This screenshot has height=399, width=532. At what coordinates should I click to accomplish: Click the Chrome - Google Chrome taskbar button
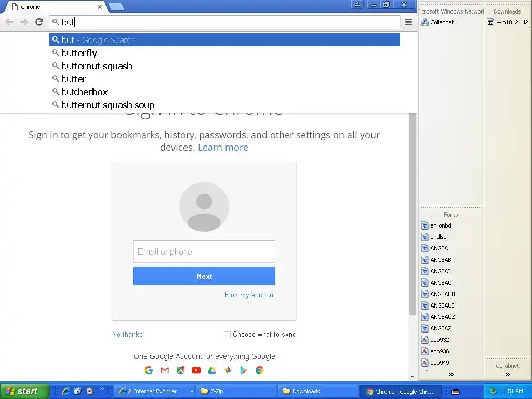point(401,391)
